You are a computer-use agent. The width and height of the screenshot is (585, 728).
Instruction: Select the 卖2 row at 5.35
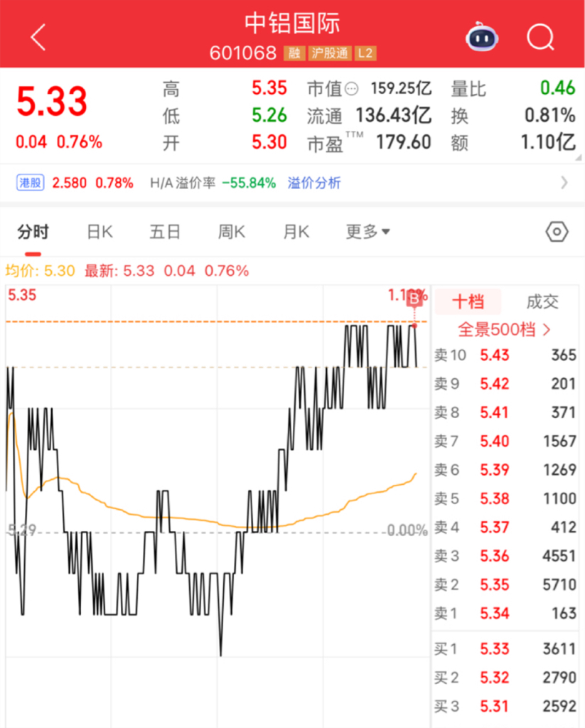pos(505,585)
